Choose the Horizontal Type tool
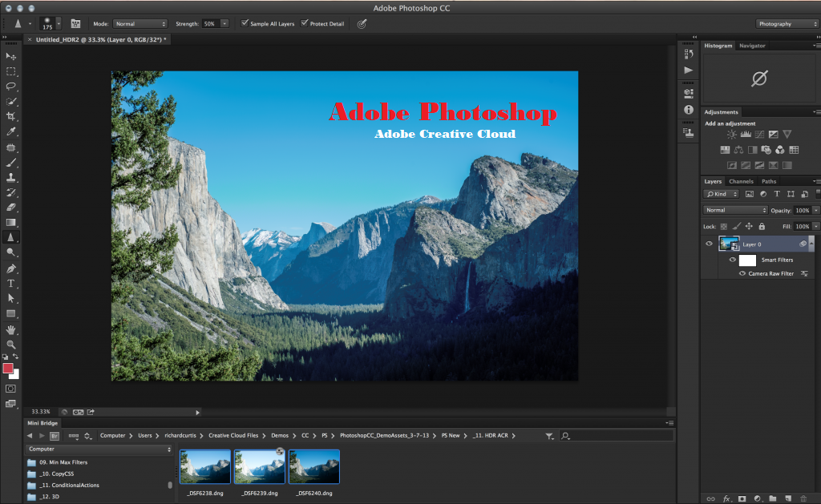The width and height of the screenshot is (821, 504). click(10, 283)
